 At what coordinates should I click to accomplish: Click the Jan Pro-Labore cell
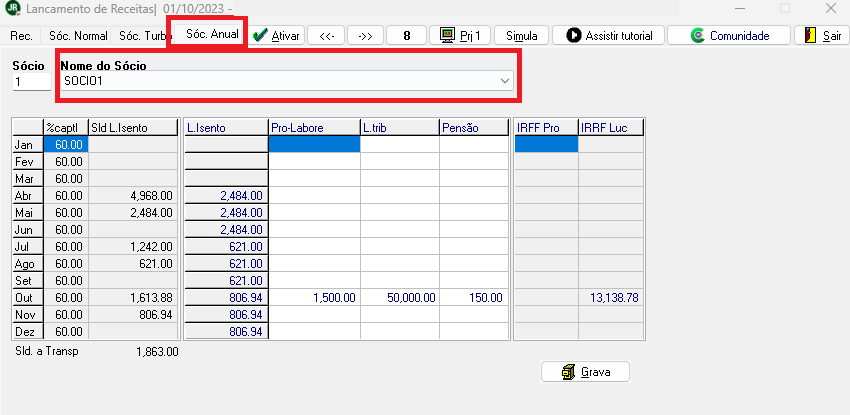(314, 144)
